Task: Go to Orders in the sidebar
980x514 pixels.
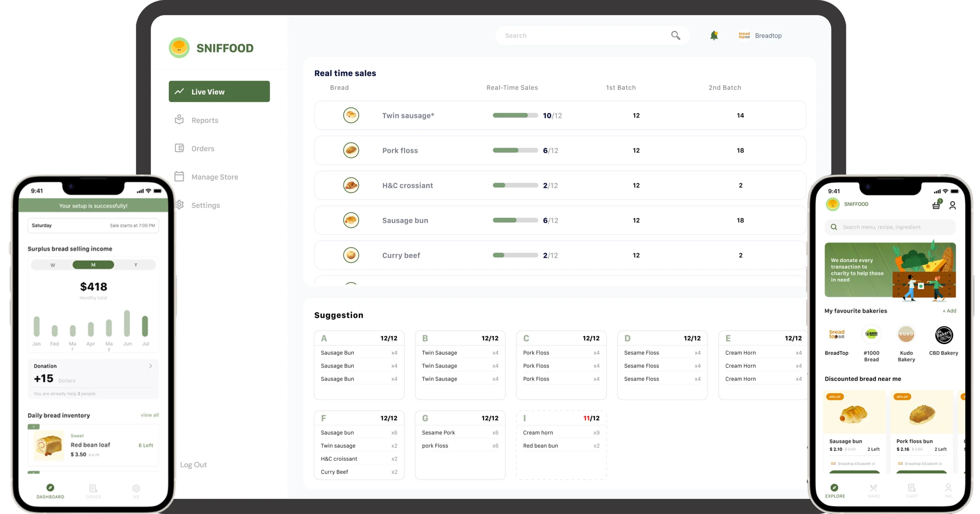Action: (203, 148)
